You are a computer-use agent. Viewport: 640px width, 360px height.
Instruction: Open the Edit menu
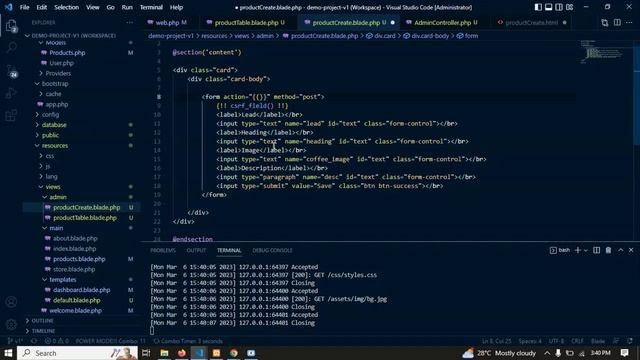[42, 7]
